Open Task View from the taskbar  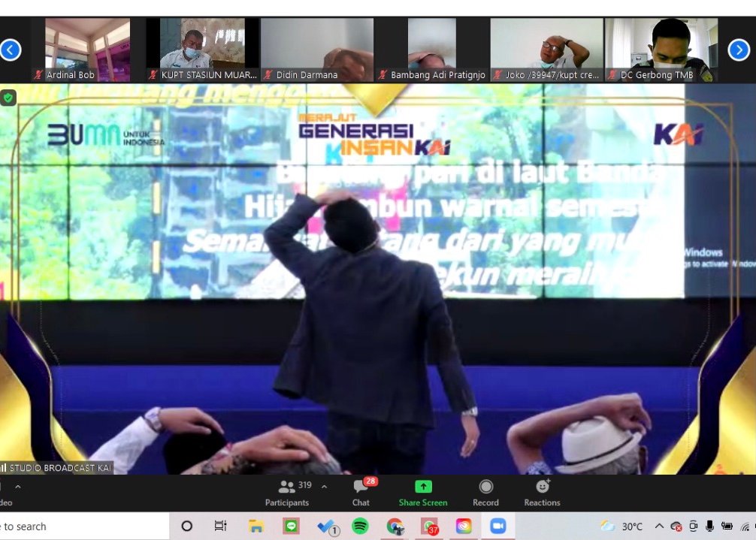221,526
